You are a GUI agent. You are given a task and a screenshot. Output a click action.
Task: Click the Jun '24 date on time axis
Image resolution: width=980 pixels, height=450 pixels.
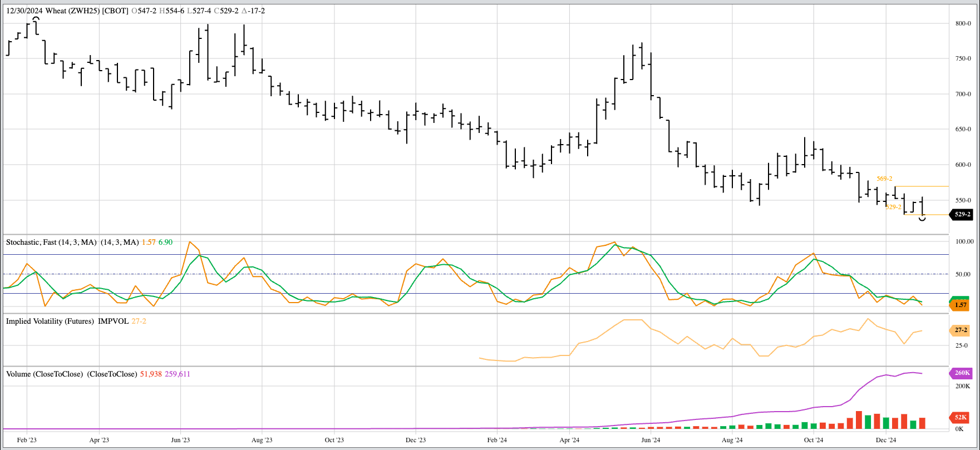pos(651,440)
